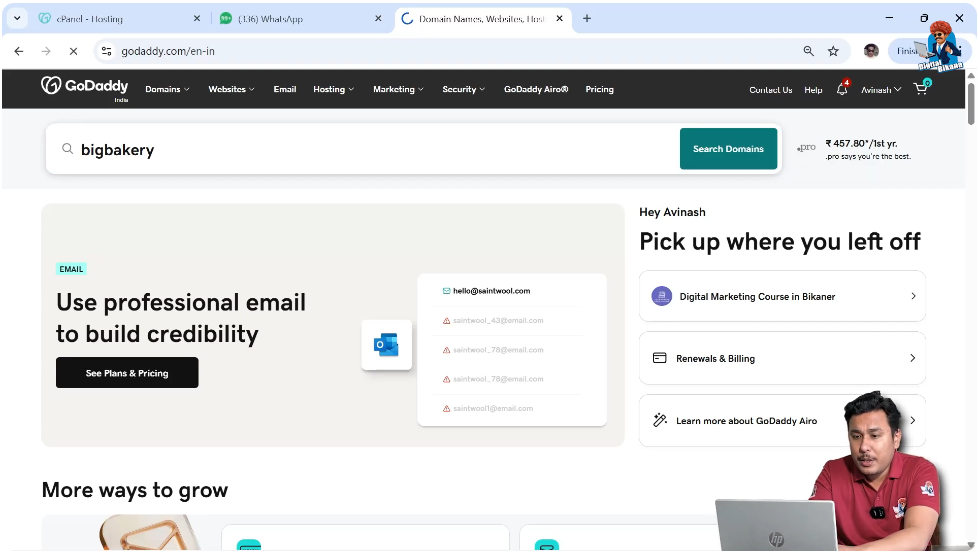Click the magnifier icon in domain search box
The height and width of the screenshot is (554, 978).
coord(67,148)
